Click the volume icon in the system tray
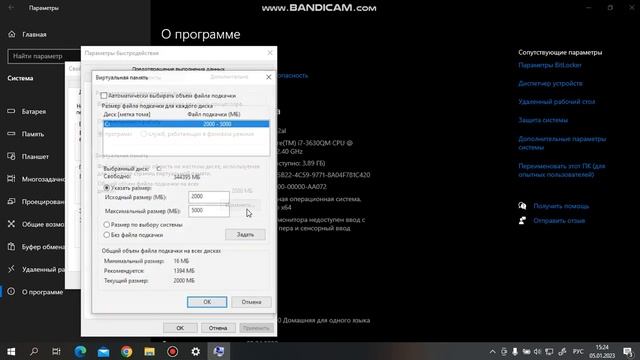 click(x=537, y=351)
